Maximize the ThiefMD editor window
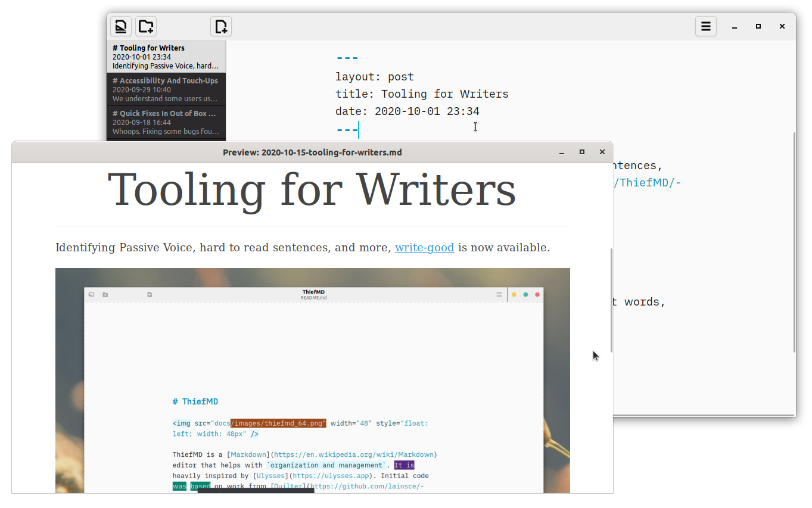 (758, 26)
